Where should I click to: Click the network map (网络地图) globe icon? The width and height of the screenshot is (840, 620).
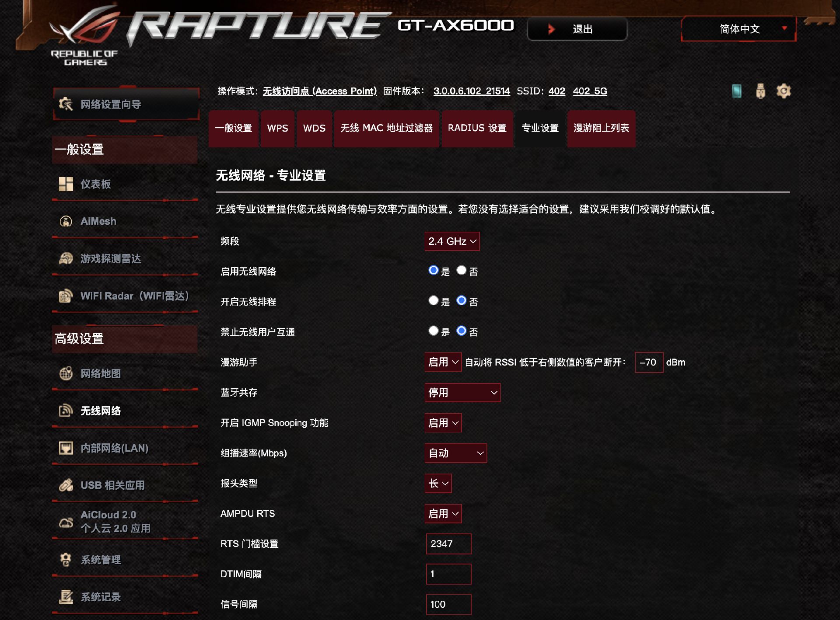pos(66,373)
